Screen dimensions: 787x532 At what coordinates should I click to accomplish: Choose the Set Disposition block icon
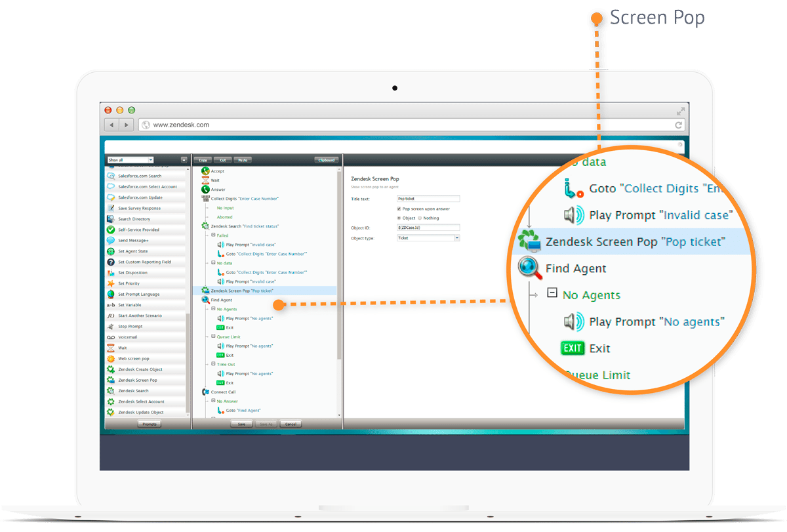pos(111,273)
